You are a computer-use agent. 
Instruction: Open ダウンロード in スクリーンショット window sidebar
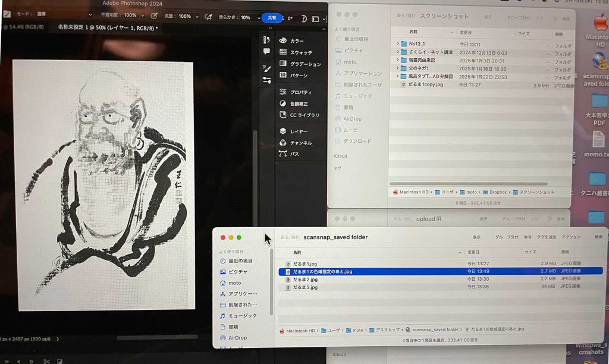coord(357,141)
